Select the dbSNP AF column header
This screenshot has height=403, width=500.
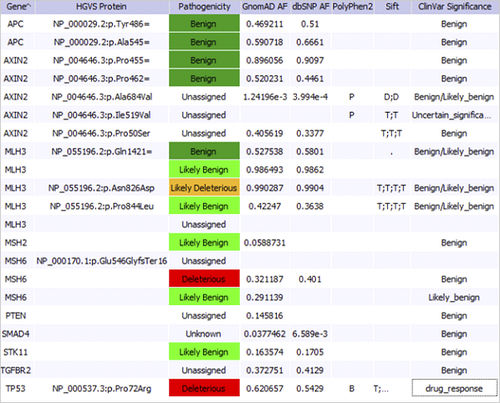click(x=310, y=7)
